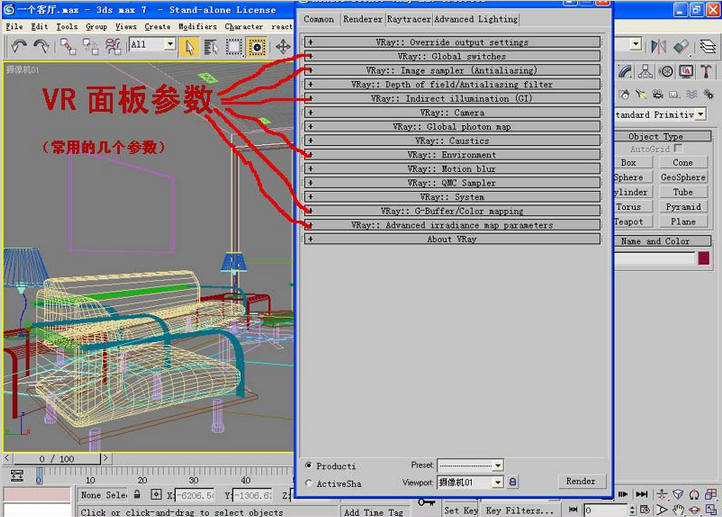The height and width of the screenshot is (517, 722).
Task: Choose the Rectangular Selection Region tool
Action: [234, 47]
